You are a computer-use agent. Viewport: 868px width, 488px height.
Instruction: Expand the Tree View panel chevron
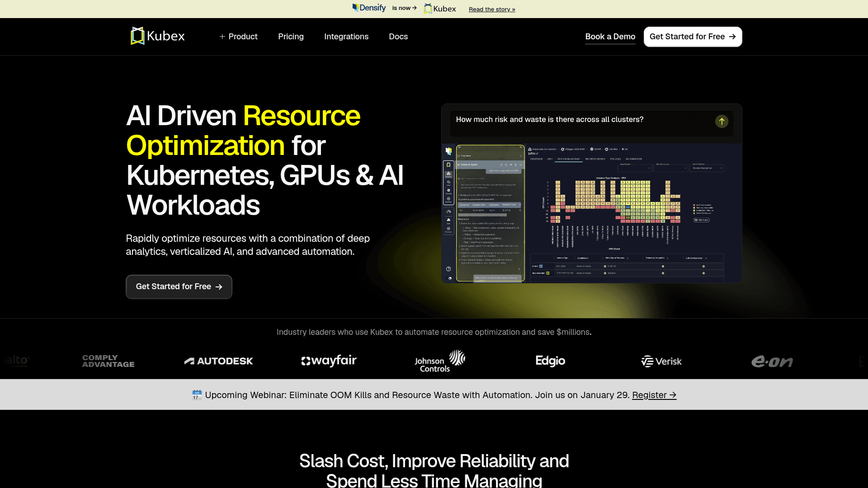click(521, 156)
